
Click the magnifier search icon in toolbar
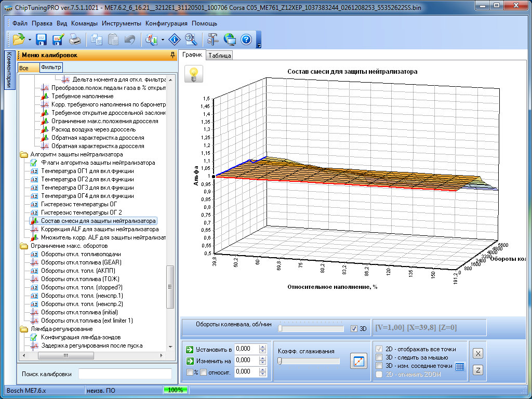click(191, 39)
